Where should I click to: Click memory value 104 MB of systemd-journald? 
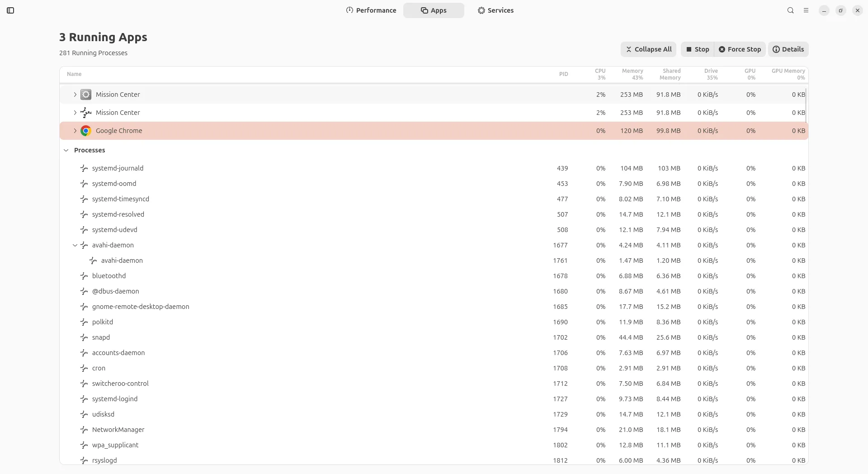[632, 168]
